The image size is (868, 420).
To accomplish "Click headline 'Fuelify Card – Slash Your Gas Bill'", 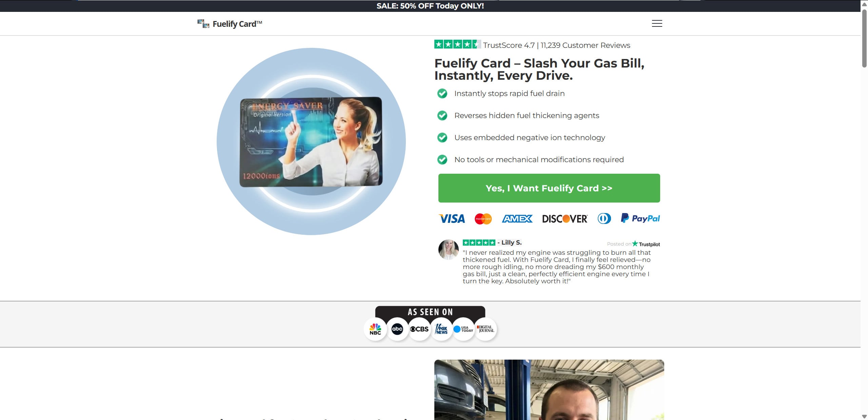I will coord(539,69).
